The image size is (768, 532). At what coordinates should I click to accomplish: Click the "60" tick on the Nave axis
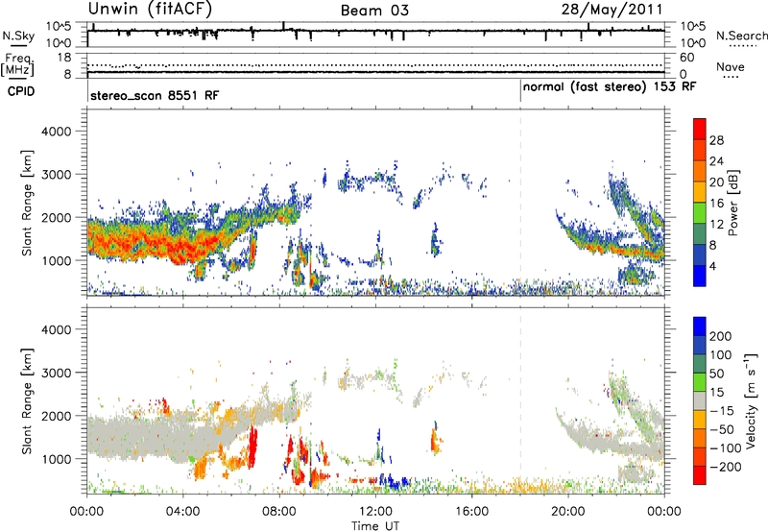687,58
